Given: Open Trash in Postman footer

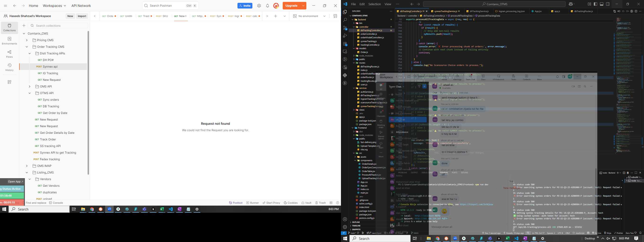Looking at the screenshot, I should (320, 203).
